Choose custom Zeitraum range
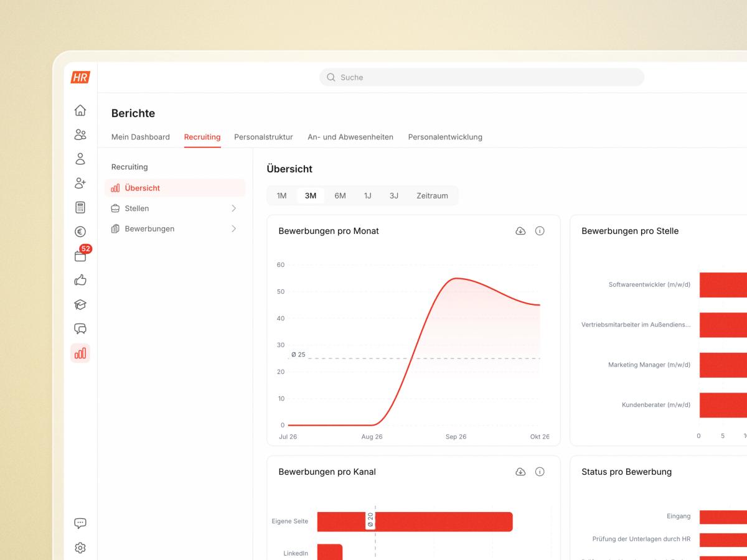 point(432,195)
